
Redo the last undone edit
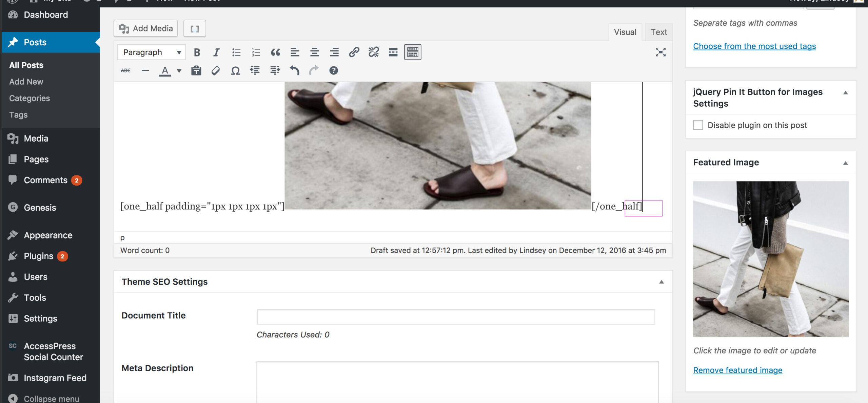[x=314, y=70]
